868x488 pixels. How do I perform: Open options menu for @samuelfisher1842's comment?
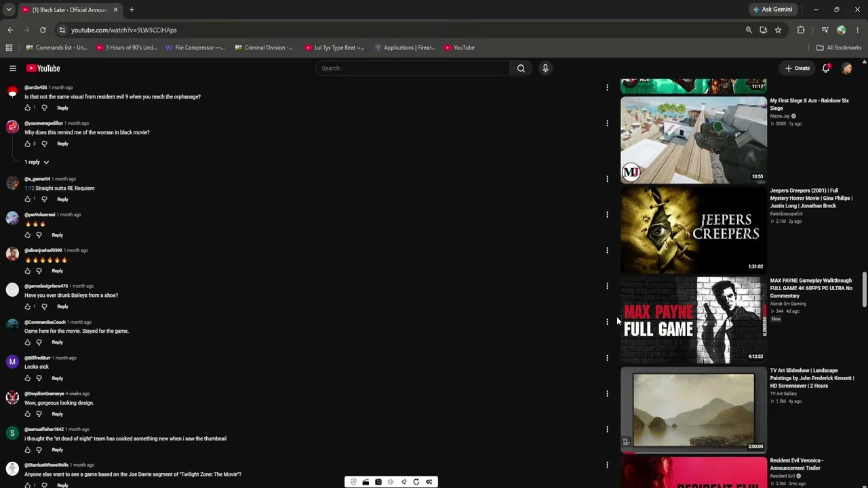(x=607, y=429)
